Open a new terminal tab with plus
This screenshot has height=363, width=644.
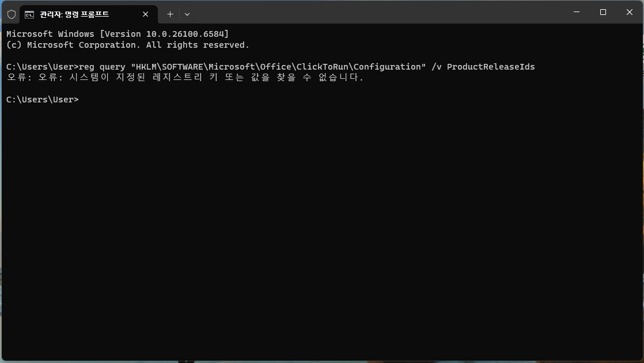click(x=170, y=14)
